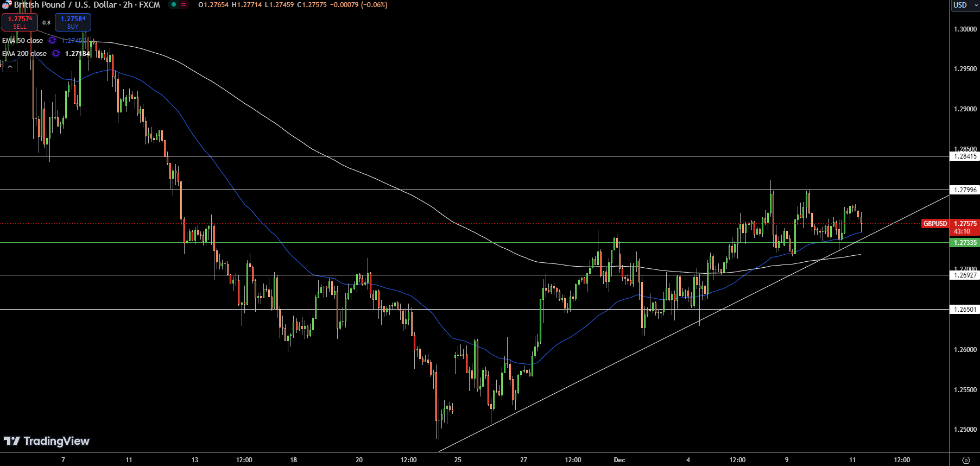Click the British Pound / U.S. Dollar title
The image size is (980, 466).
[65, 5]
